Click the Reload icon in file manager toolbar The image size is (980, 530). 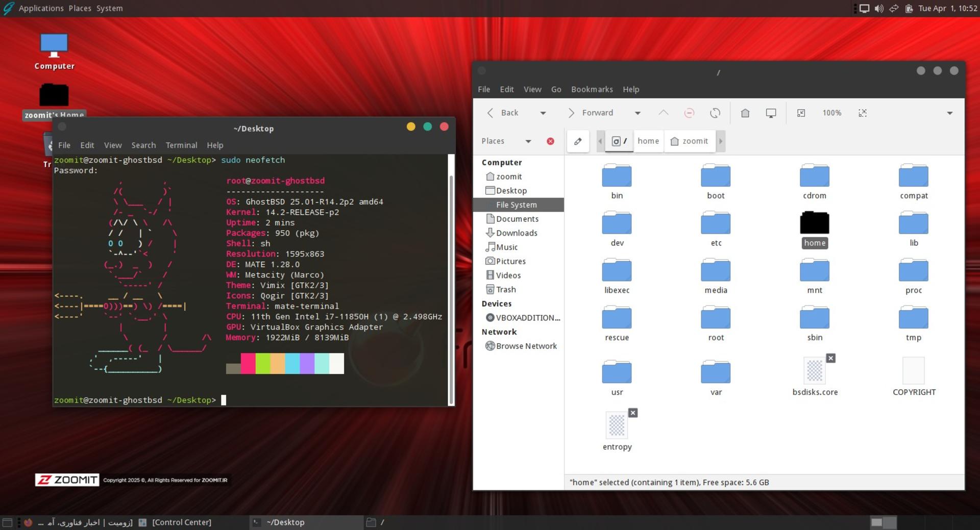click(x=715, y=113)
